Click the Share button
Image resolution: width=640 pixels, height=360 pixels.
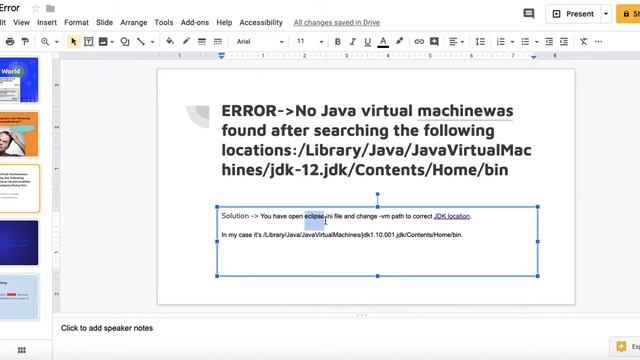point(629,14)
